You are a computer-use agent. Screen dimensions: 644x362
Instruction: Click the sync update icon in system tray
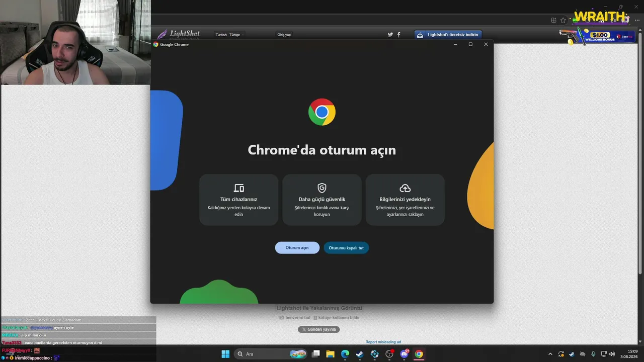click(x=561, y=354)
